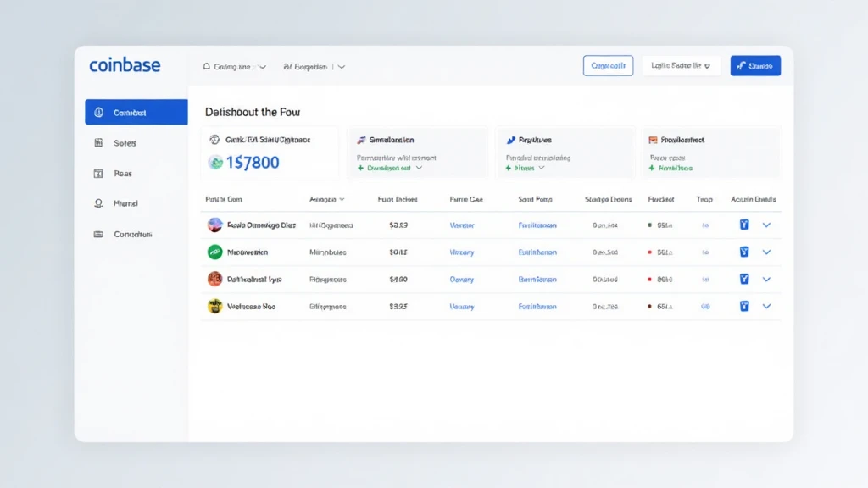Click the blue square action icon in the last row
Image resolution: width=868 pixels, height=488 pixels.
coord(744,306)
